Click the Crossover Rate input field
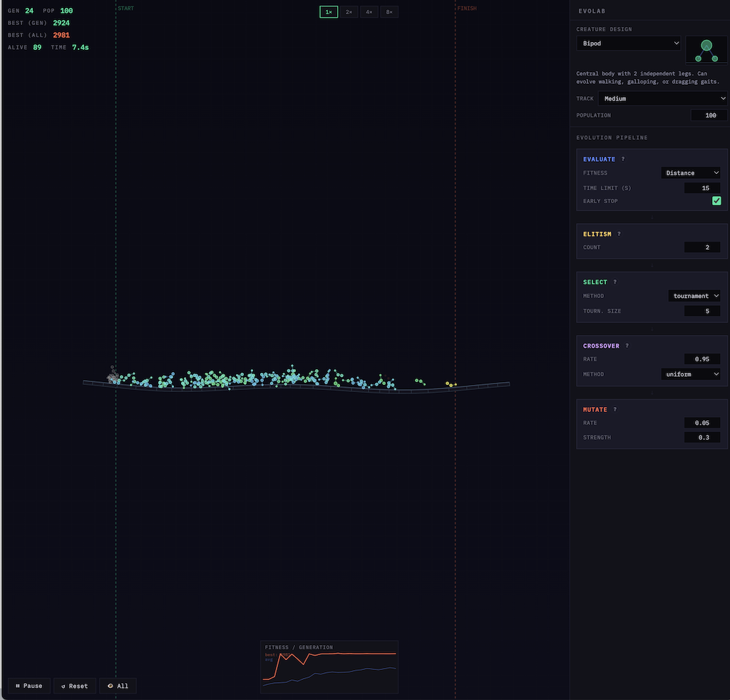730x700 pixels. coord(702,359)
